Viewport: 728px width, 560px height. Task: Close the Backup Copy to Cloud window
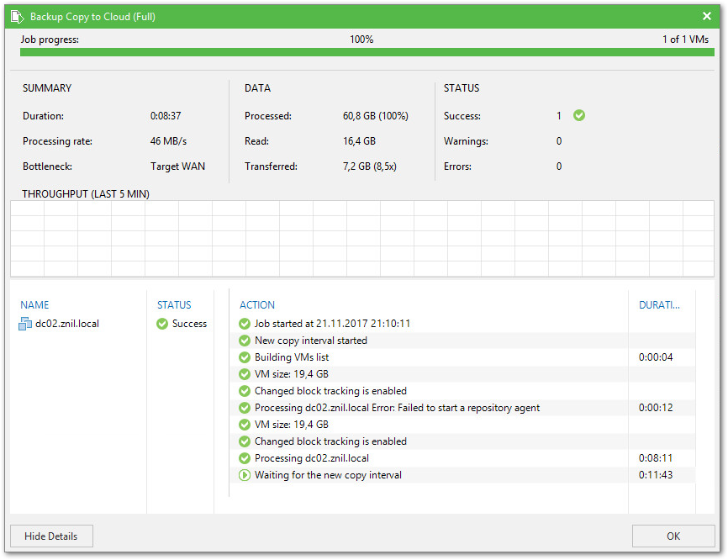pos(707,16)
